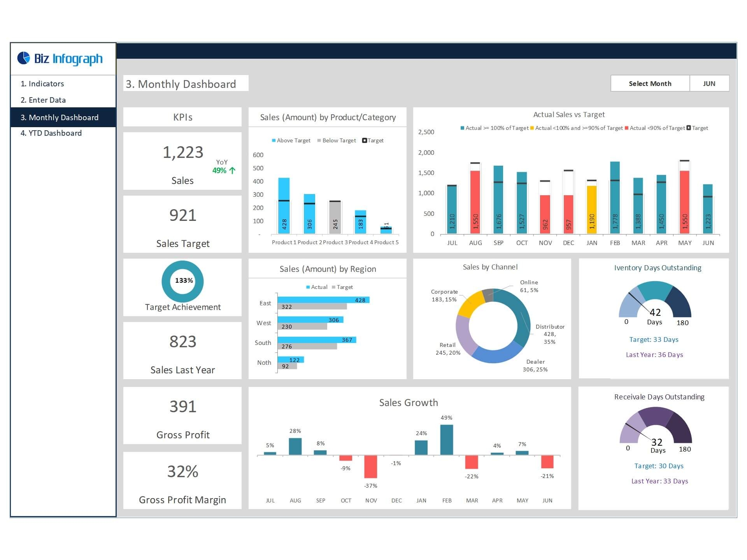Expand the month selector set to JUN
The width and height of the screenshot is (747, 560).
point(710,83)
